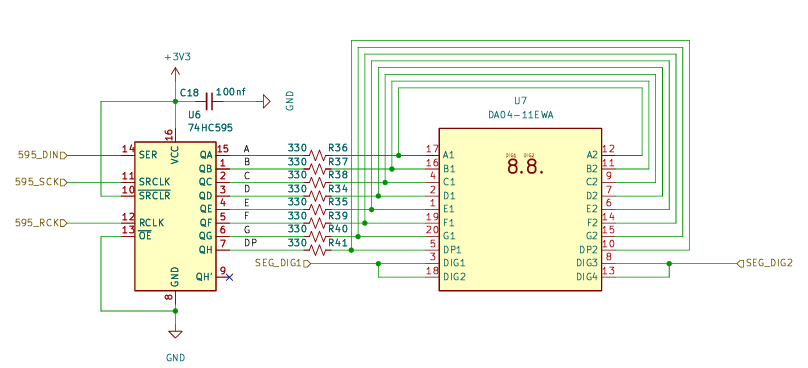Image resolution: width=808 pixels, height=368 pixels.
Task: Select resistor R40 zigzag symbol
Action: [318, 237]
